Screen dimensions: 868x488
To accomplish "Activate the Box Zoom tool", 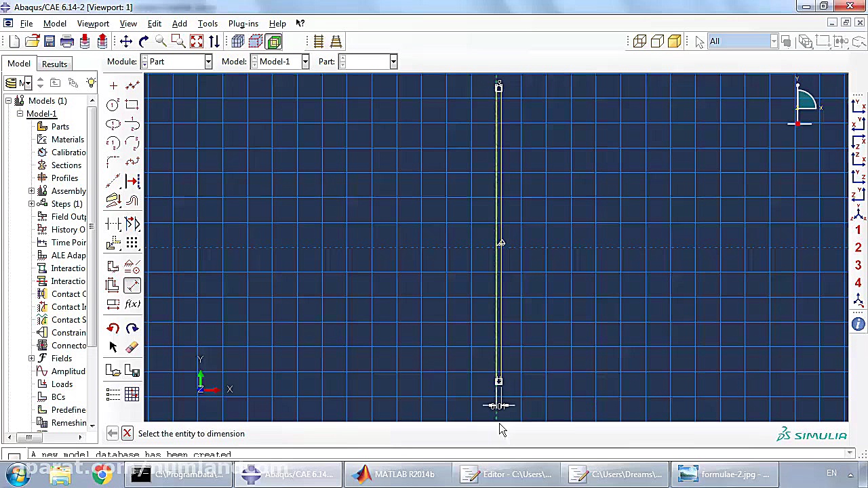I will [179, 42].
